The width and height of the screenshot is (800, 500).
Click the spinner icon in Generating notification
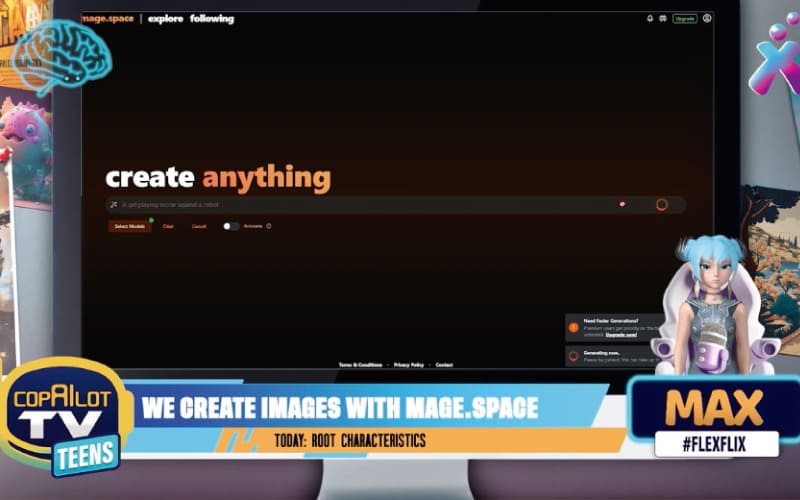pyautogui.click(x=573, y=355)
